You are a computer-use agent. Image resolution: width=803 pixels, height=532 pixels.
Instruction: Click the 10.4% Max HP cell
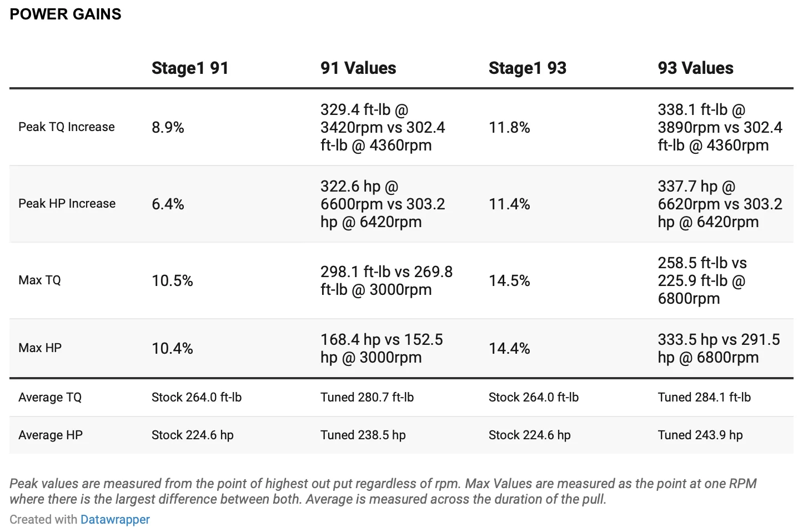click(172, 349)
